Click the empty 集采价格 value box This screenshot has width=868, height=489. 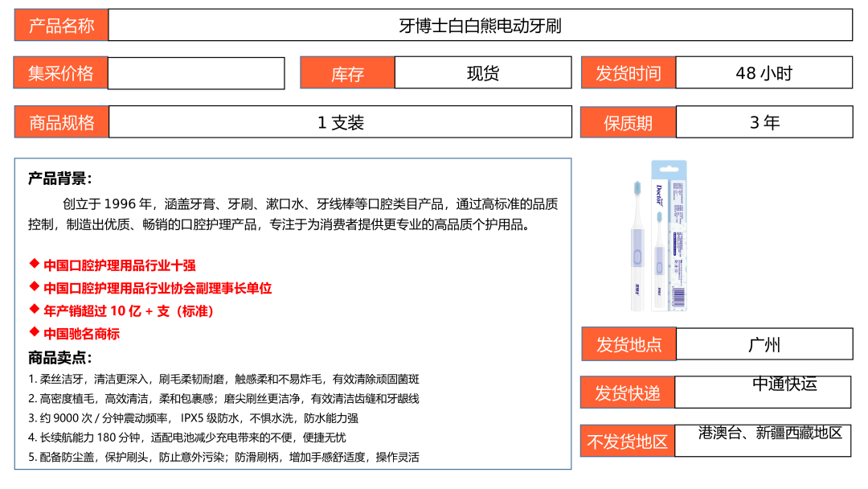[x=196, y=73]
